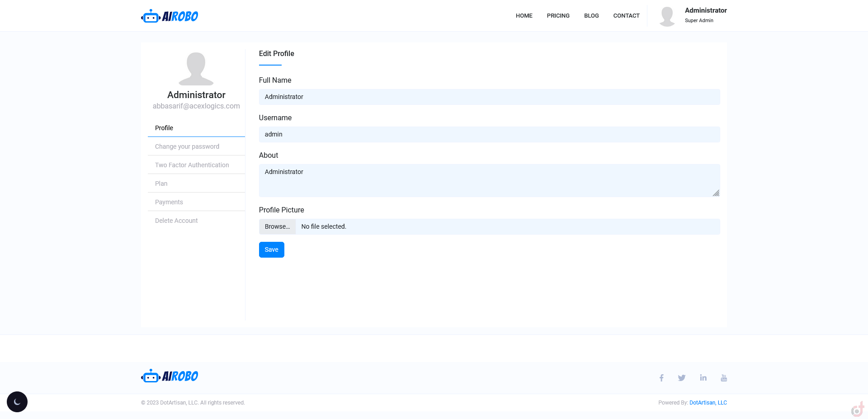Click the AIROBO logo in header

click(x=170, y=16)
